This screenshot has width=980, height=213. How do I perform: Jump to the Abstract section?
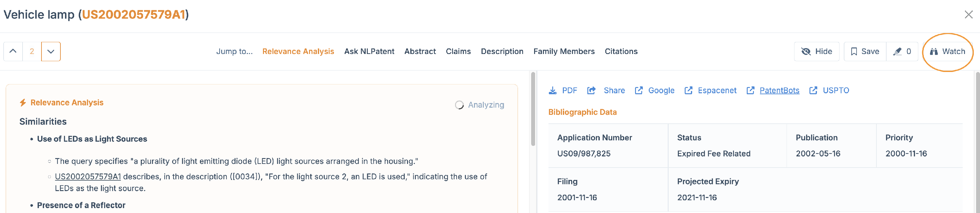tap(420, 51)
